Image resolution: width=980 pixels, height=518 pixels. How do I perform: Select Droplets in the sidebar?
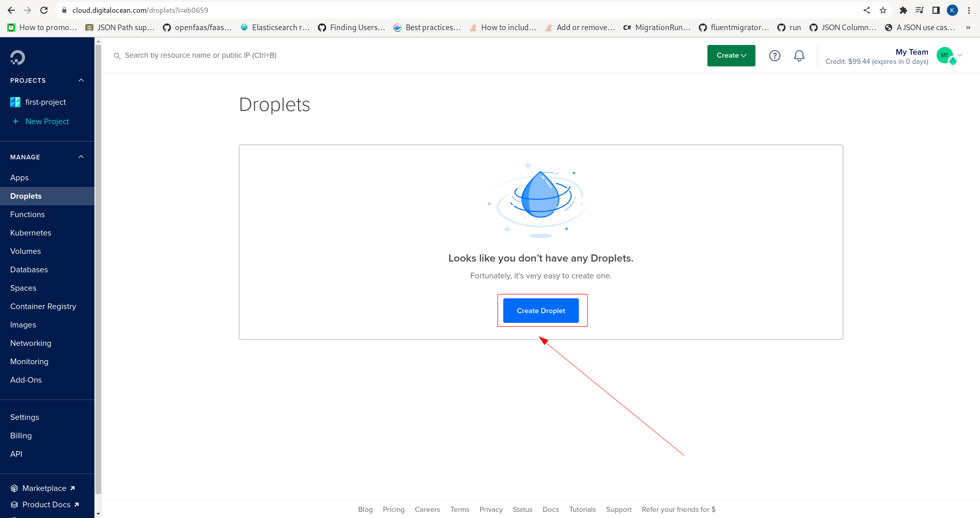tap(47, 196)
